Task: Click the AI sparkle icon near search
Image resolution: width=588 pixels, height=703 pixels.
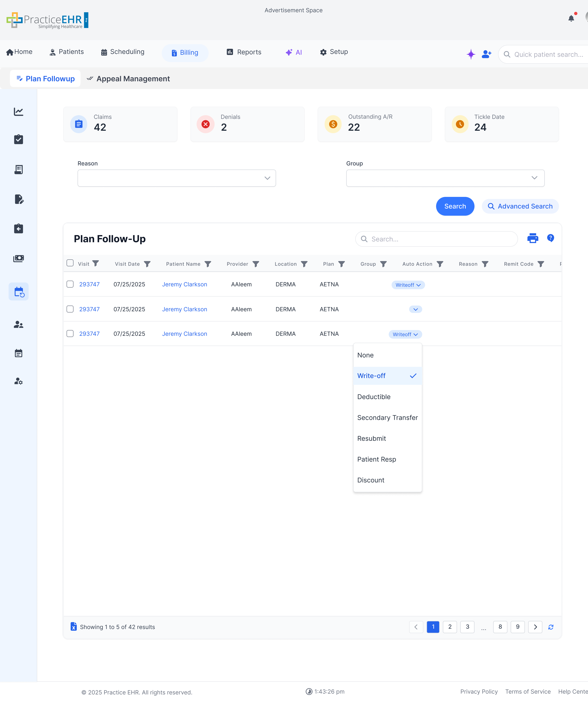Action: (471, 54)
